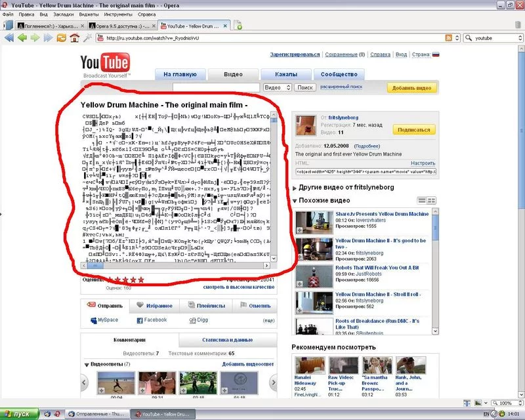Click Добавить видео button
The width and height of the screenshot is (525, 420).
coord(411,88)
